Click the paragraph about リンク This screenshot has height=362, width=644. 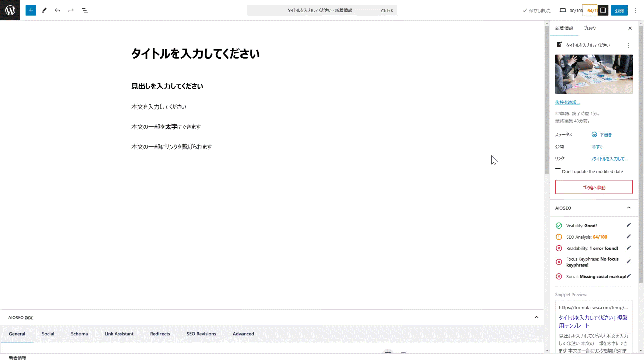coord(172,147)
